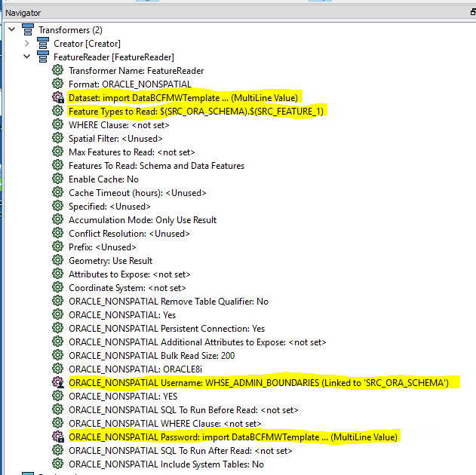476x475 pixels.
Task: Select Geometry: Use Result row
Action: point(110,261)
